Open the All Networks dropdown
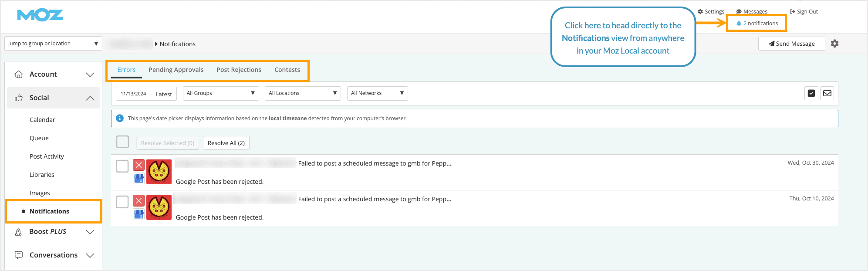The height and width of the screenshot is (271, 868). (377, 93)
